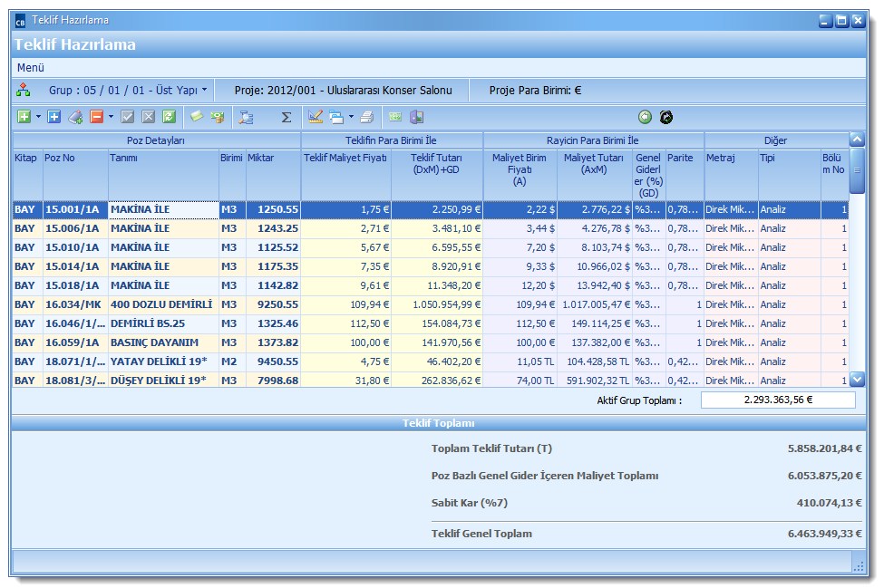Viewport: 884px width, 588px height.
Task: Click the green refresh icon in toolbar
Action: (169, 117)
